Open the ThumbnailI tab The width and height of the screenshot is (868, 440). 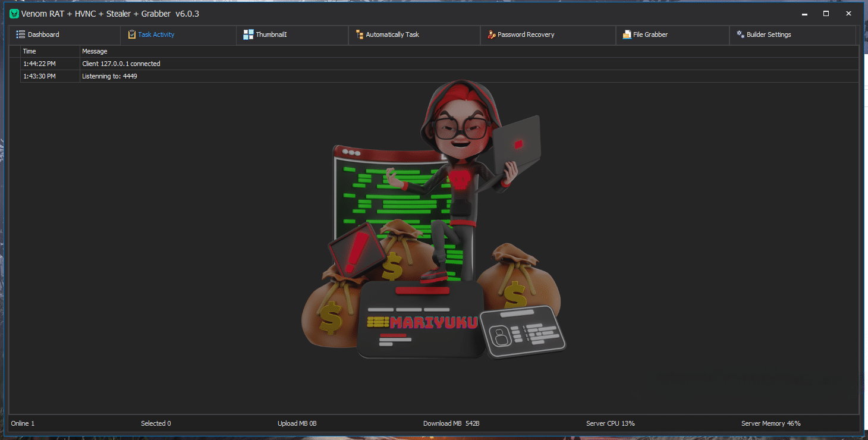pos(271,34)
